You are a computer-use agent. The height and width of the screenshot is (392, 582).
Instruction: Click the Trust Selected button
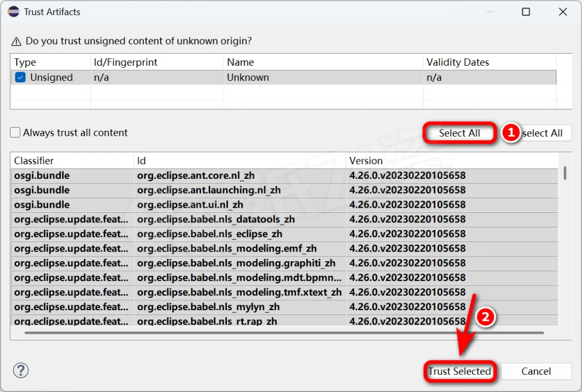click(460, 371)
